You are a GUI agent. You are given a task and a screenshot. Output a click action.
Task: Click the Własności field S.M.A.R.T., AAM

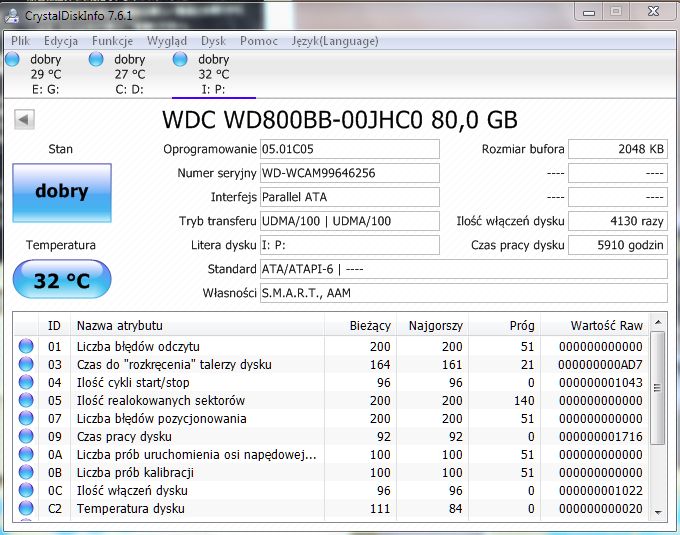coord(464,293)
